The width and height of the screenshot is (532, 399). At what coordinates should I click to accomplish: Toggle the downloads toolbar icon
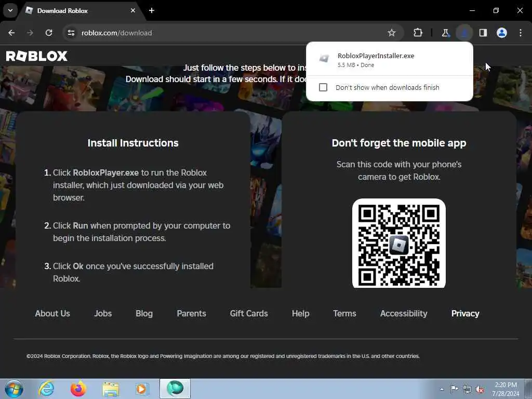[x=464, y=33]
